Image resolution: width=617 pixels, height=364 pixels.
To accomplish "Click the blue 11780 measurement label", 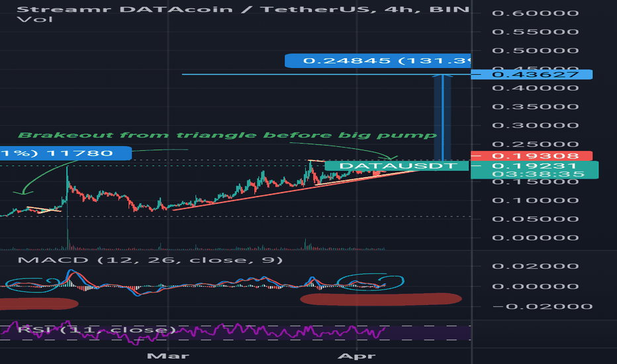I will click(66, 153).
